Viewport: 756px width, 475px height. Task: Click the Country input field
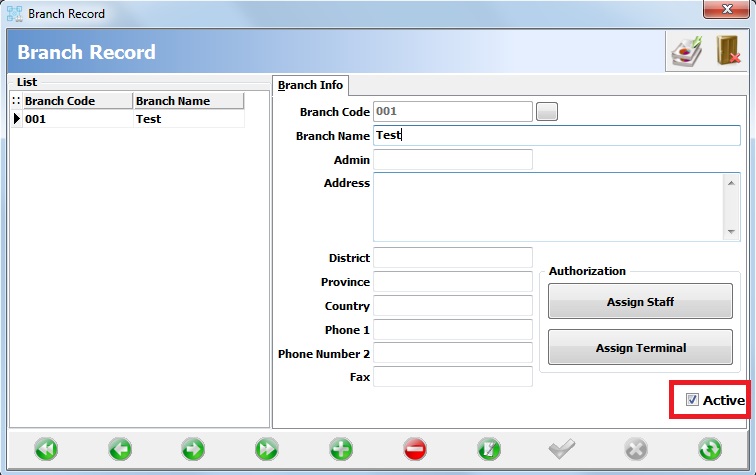(453, 305)
